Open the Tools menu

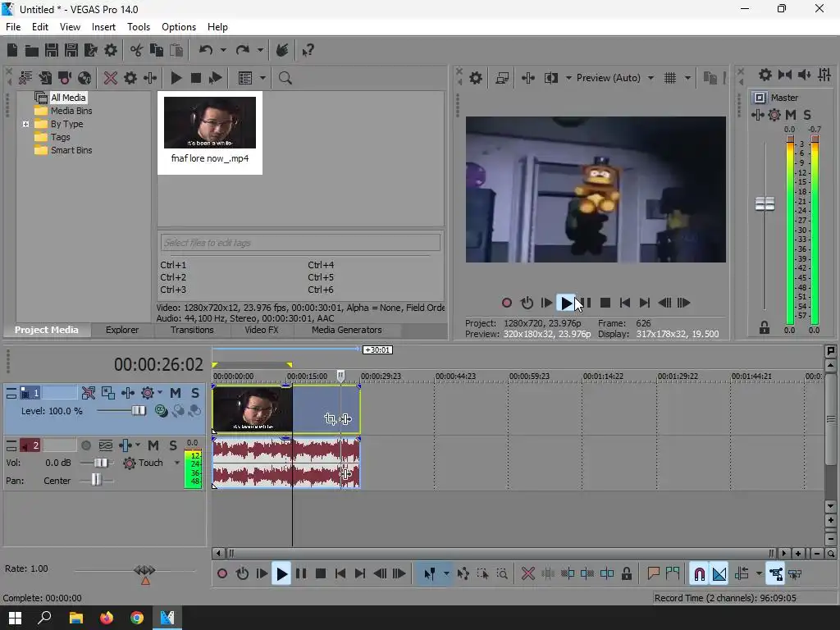(138, 27)
